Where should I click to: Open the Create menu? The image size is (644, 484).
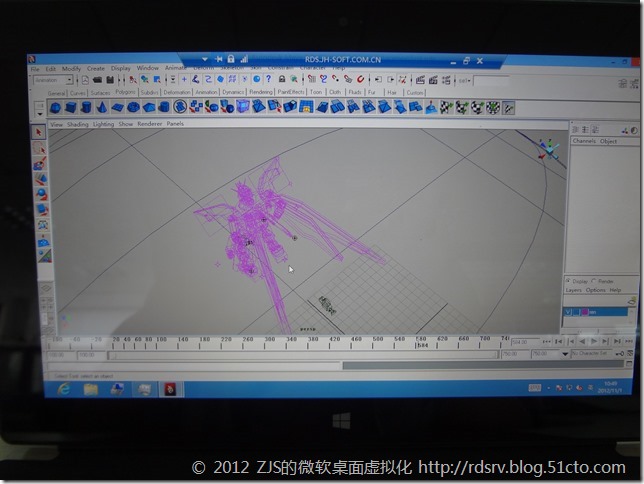(96, 69)
